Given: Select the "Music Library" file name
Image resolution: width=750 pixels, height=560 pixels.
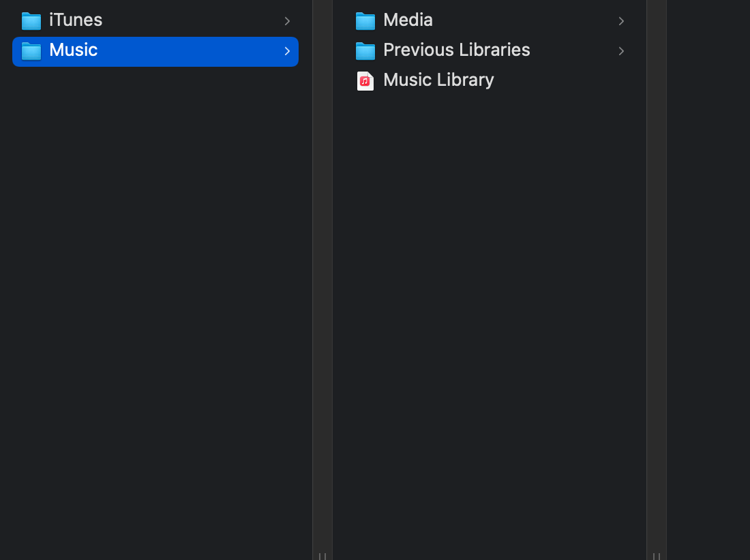Looking at the screenshot, I should tap(438, 80).
